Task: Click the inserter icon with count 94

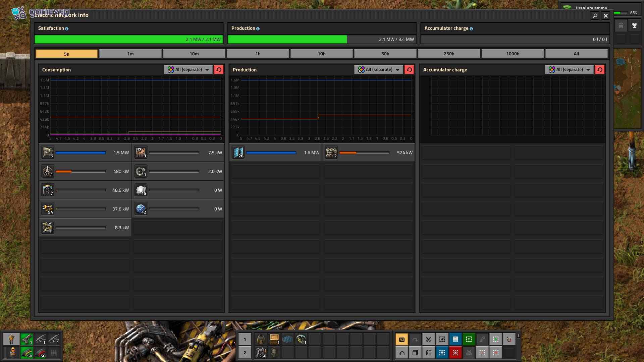Action: (47, 209)
